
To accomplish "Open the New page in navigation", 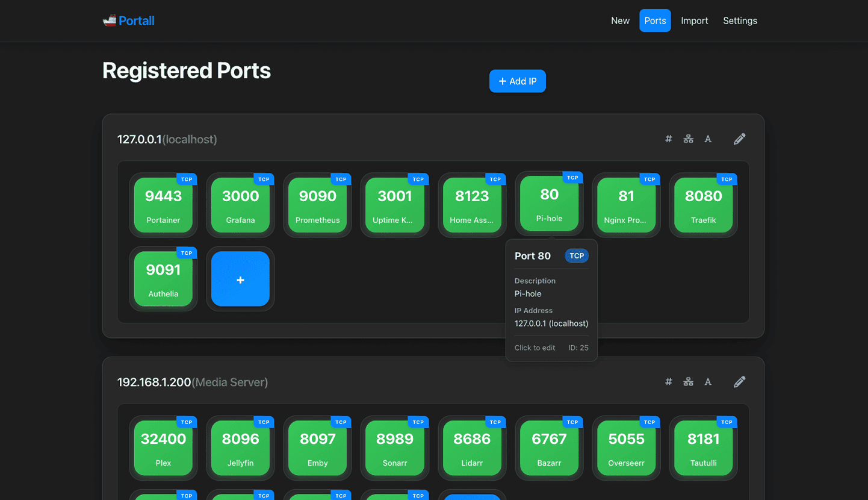I will (620, 20).
